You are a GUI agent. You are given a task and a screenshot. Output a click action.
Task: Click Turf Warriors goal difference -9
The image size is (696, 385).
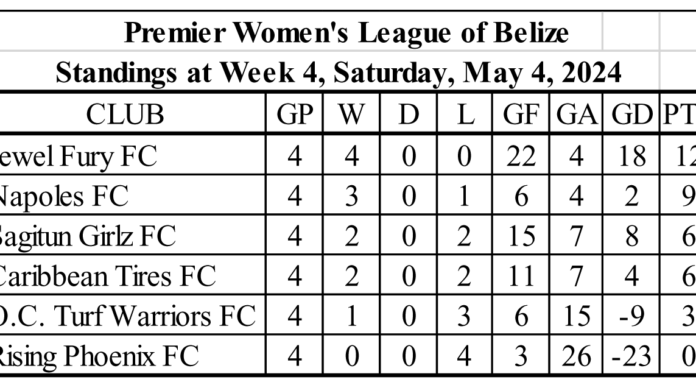tap(632, 316)
